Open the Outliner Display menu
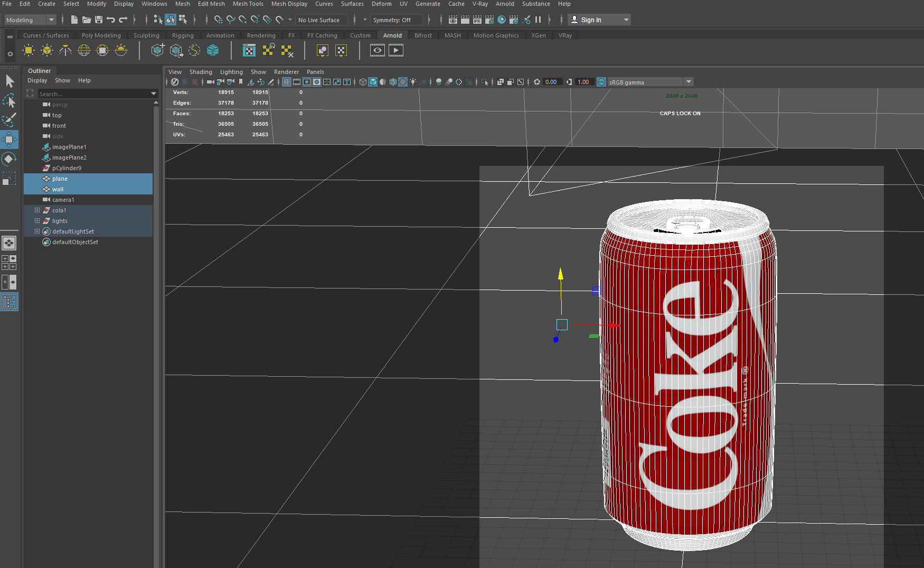 tap(37, 80)
